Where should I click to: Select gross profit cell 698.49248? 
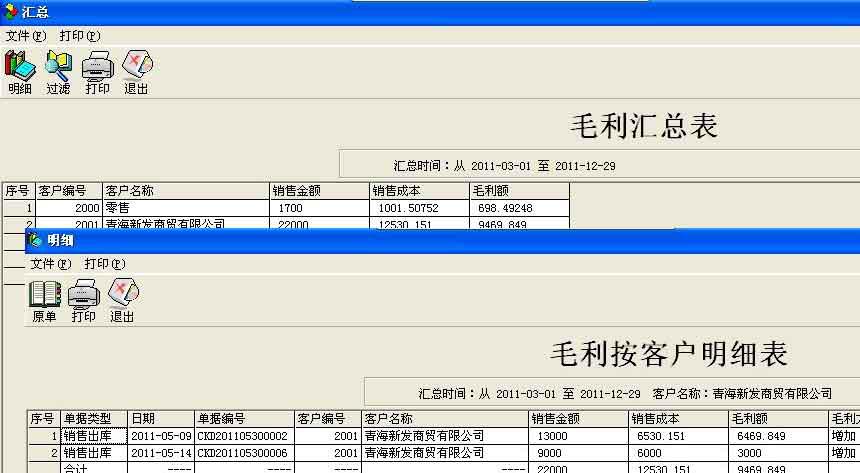click(x=519, y=208)
